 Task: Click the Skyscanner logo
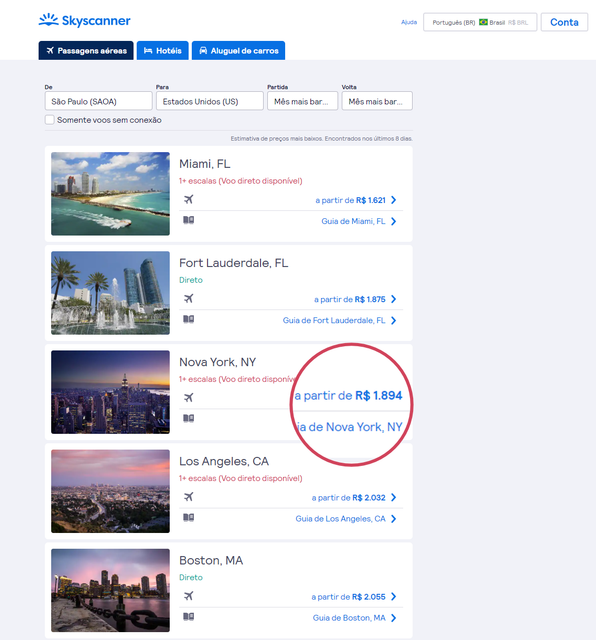85,20
